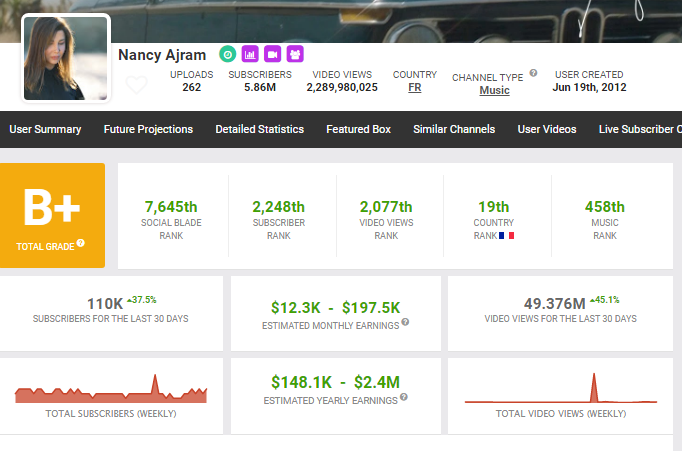The height and width of the screenshot is (451, 682).
Task: Click the Music channel type link
Action: coord(494,90)
